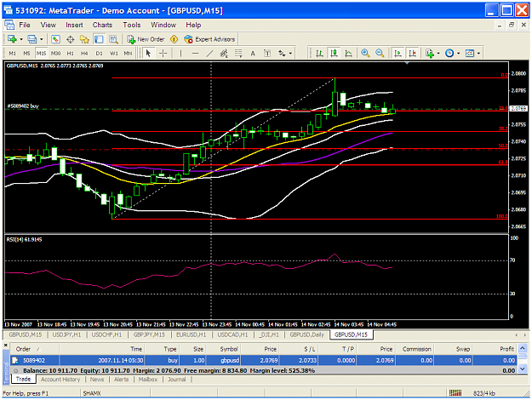
Task: Expand the Templates dropdown arrow
Action: (478, 54)
